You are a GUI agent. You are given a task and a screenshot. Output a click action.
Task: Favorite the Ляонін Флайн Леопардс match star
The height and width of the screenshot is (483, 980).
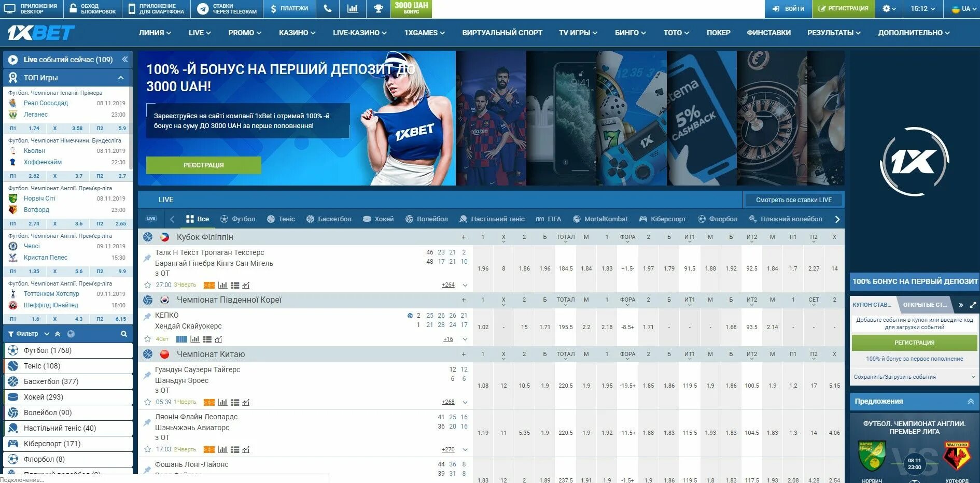click(147, 449)
